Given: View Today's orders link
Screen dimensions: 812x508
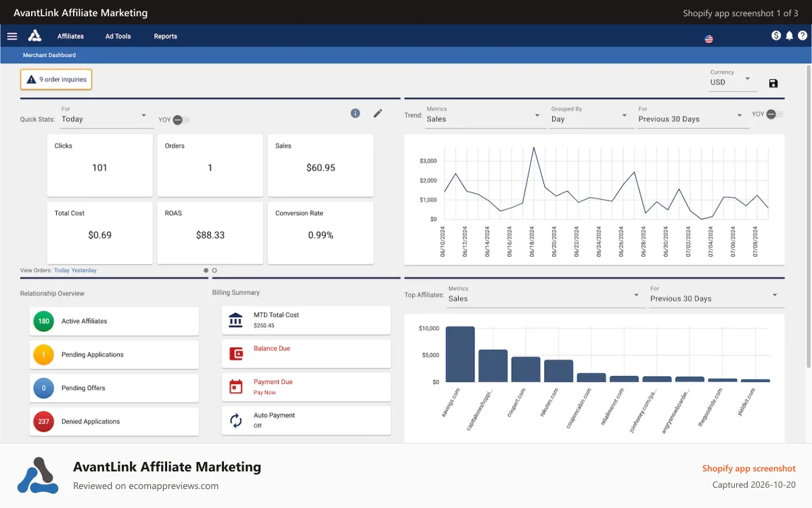Looking at the screenshot, I should [62, 270].
